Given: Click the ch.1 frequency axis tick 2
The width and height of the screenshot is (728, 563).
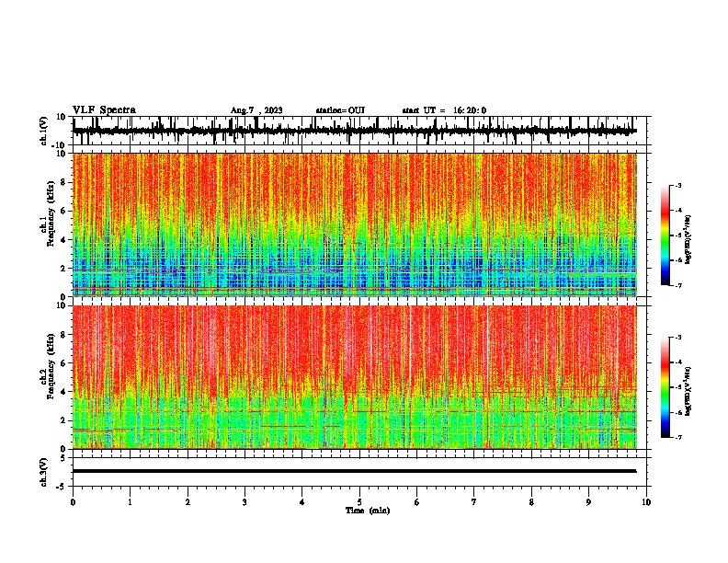Looking at the screenshot, I should tap(63, 269).
